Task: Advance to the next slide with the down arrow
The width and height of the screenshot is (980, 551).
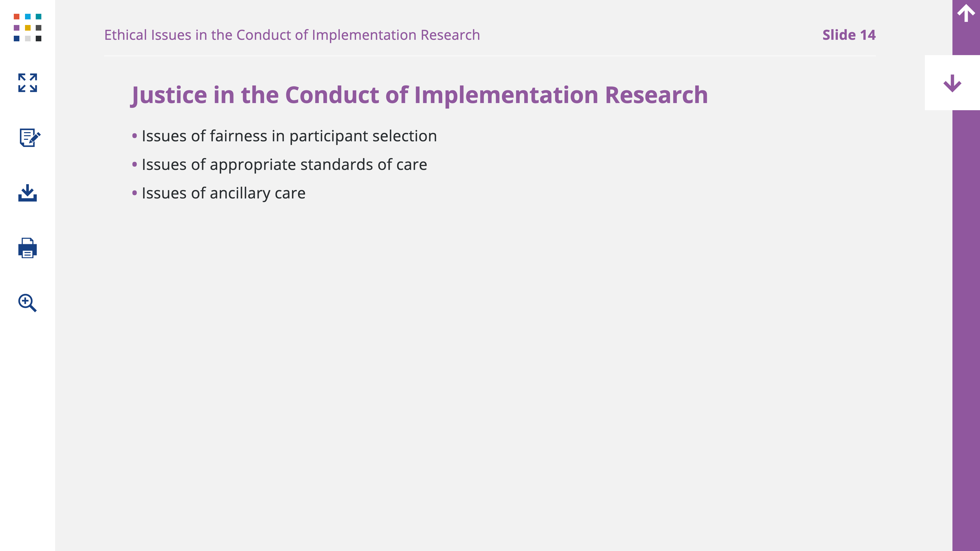Action: [x=952, y=83]
